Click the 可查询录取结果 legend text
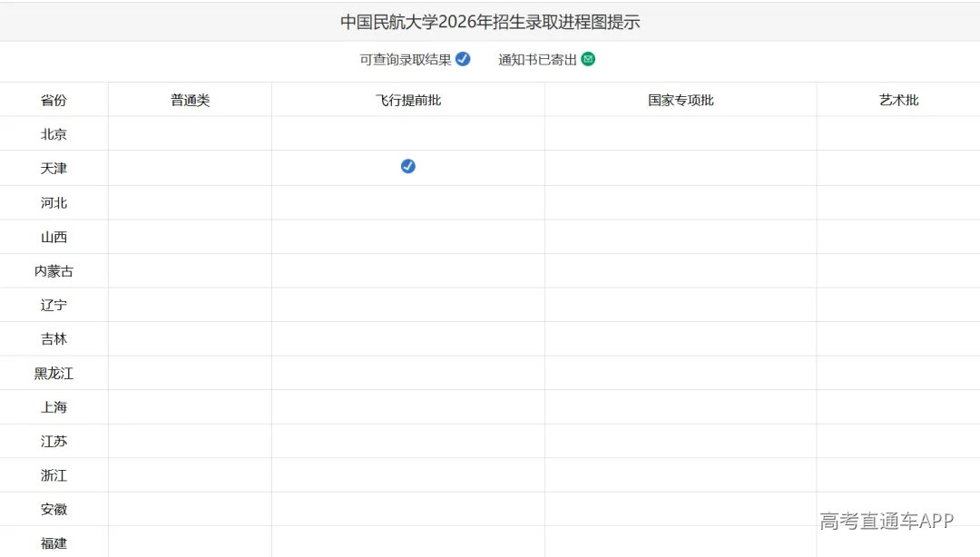Image resolution: width=980 pixels, height=557 pixels. [406, 59]
